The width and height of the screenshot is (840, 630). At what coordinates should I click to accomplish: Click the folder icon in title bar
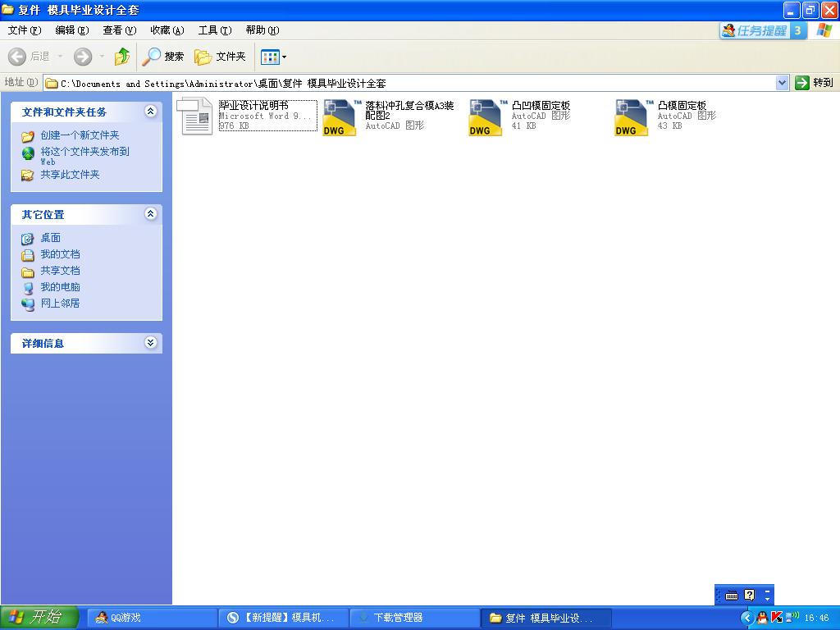pyautogui.click(x=8, y=10)
